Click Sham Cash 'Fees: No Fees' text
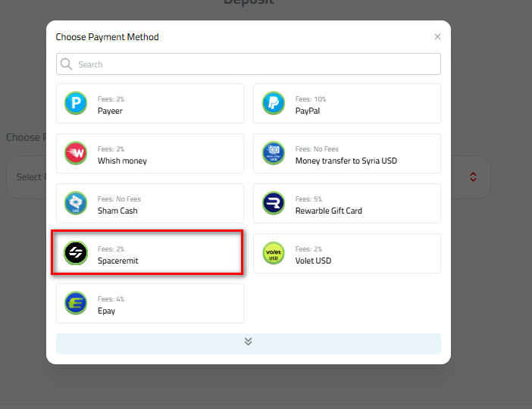532x409 pixels. click(119, 198)
